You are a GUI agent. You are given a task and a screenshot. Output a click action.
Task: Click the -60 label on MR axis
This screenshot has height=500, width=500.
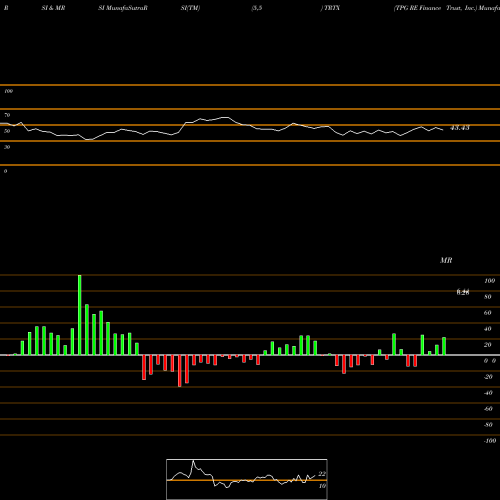pos(488,409)
